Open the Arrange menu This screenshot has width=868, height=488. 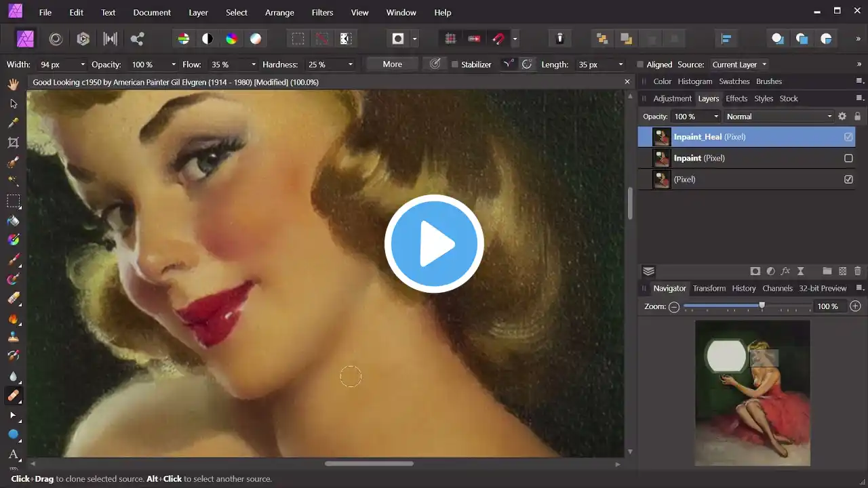pyautogui.click(x=279, y=12)
